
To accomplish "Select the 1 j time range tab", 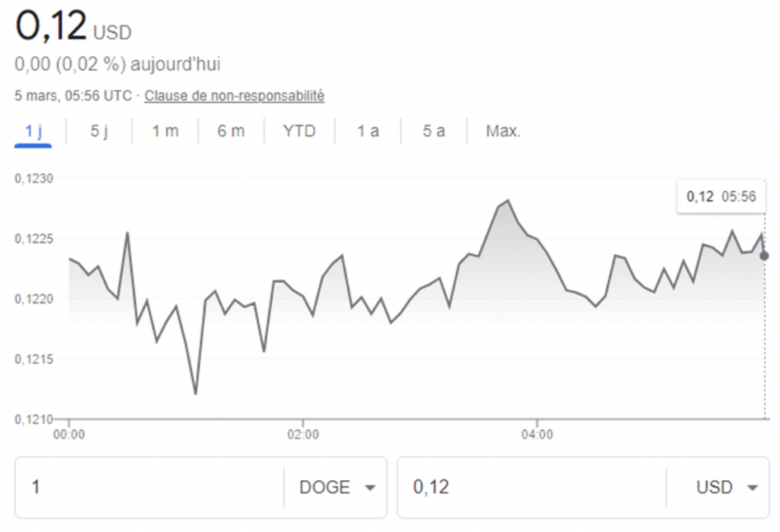I will (x=32, y=130).
